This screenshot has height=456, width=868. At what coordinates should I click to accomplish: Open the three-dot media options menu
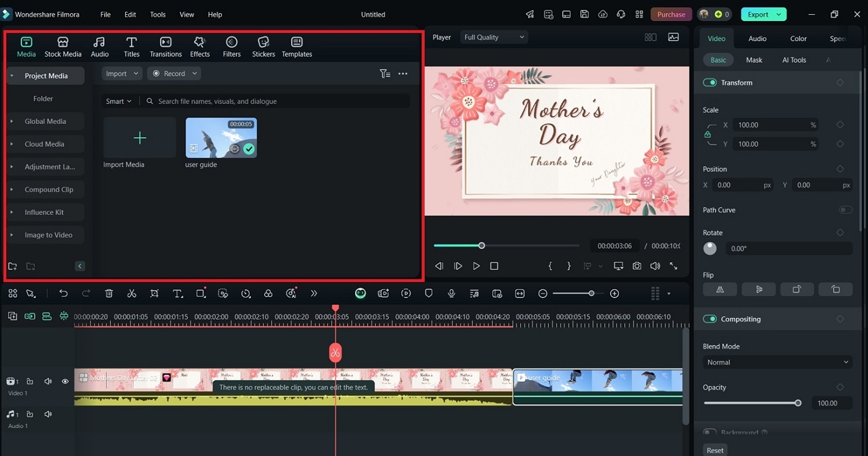click(403, 74)
